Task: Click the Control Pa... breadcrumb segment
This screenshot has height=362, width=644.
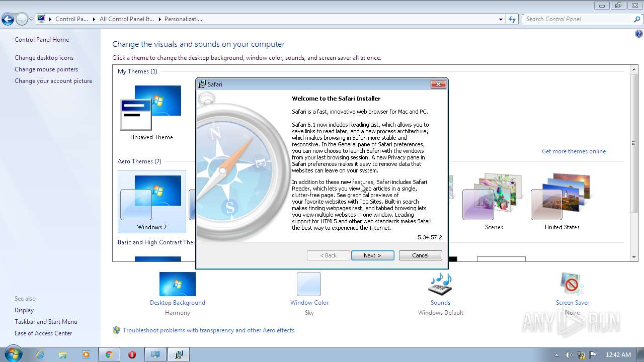Action: pos(71,19)
